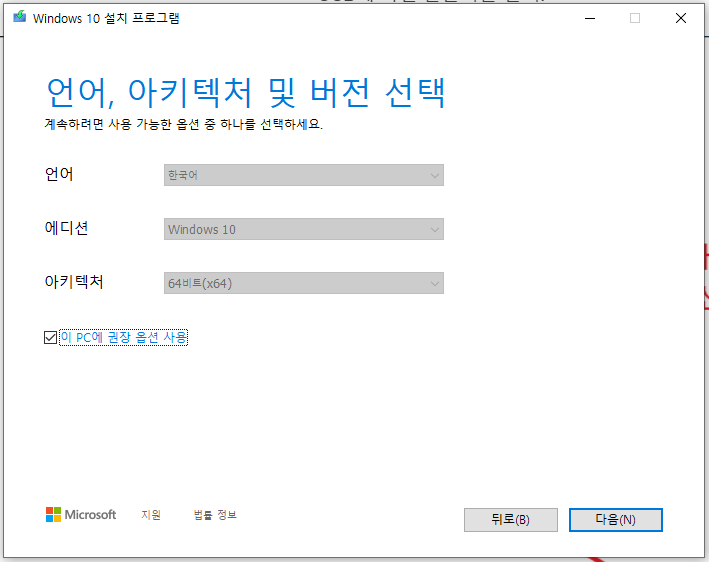Open the 지원 link

(151, 515)
